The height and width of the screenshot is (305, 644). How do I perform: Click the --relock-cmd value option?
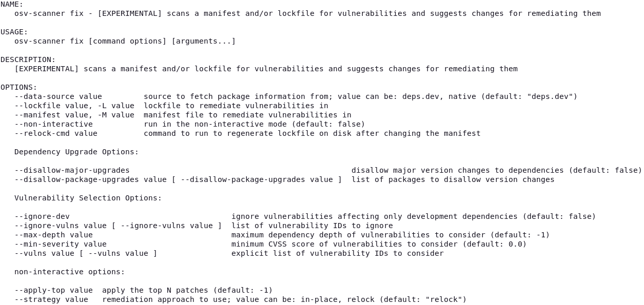point(56,133)
